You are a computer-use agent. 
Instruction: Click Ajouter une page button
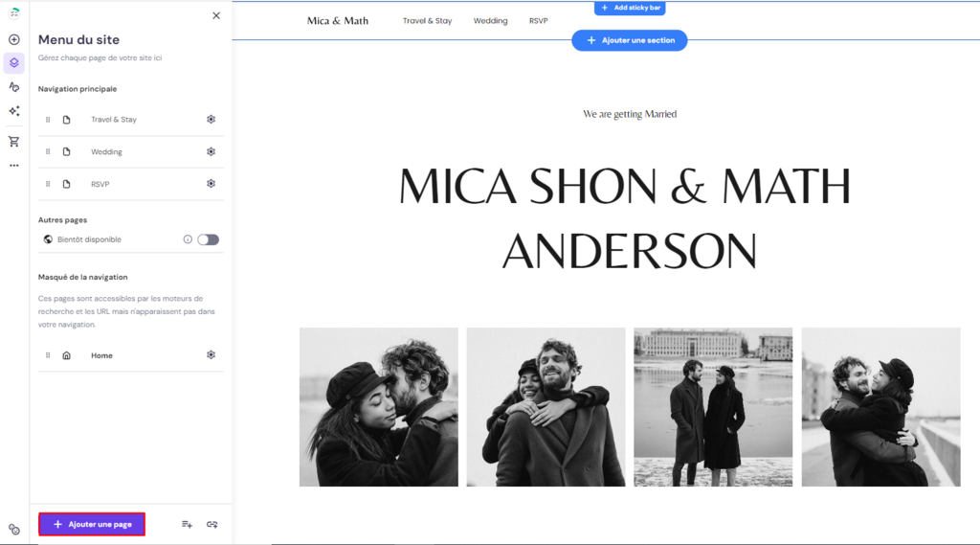92,524
